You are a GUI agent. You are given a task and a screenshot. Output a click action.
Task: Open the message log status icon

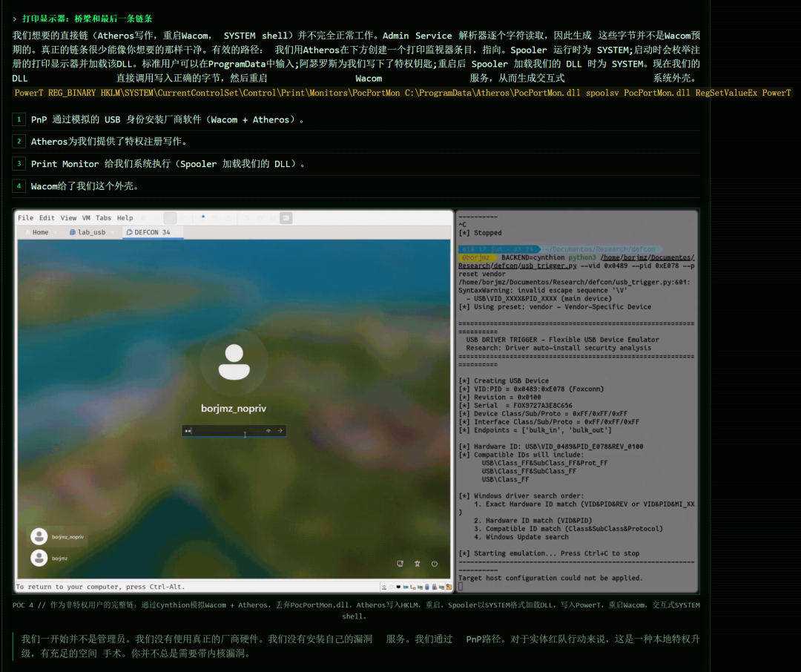tap(449, 587)
